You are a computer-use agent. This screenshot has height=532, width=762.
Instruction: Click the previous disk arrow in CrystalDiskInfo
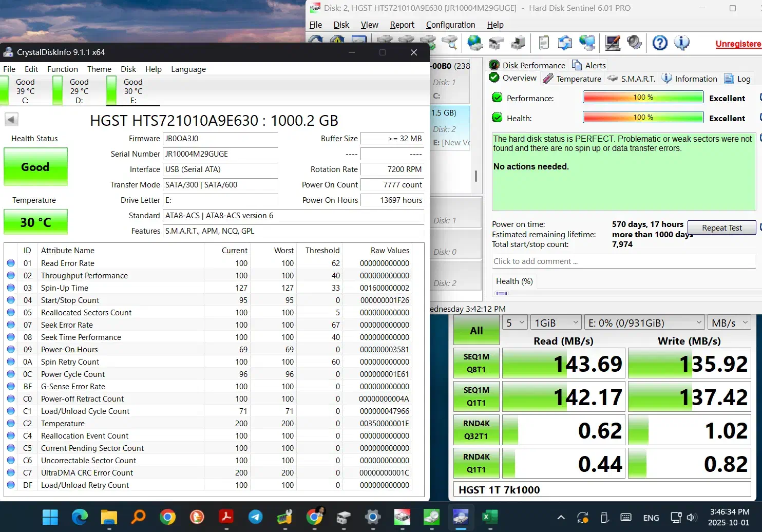point(11,120)
